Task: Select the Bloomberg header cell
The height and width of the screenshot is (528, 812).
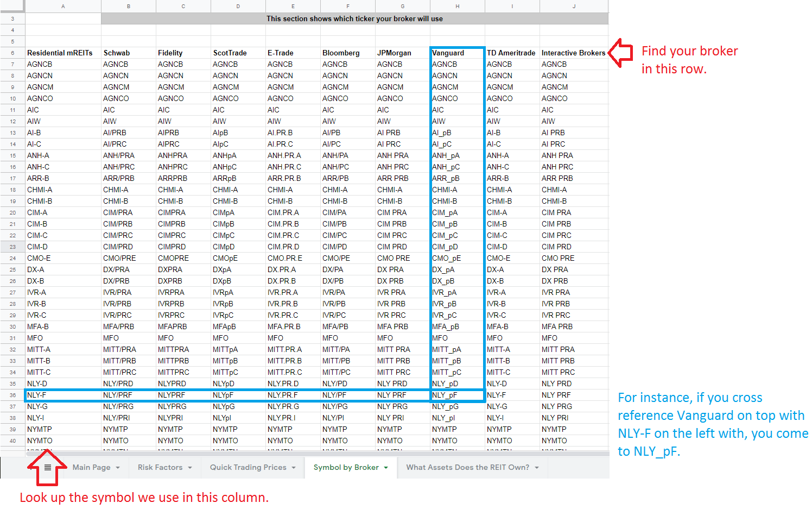Action: tap(348, 53)
